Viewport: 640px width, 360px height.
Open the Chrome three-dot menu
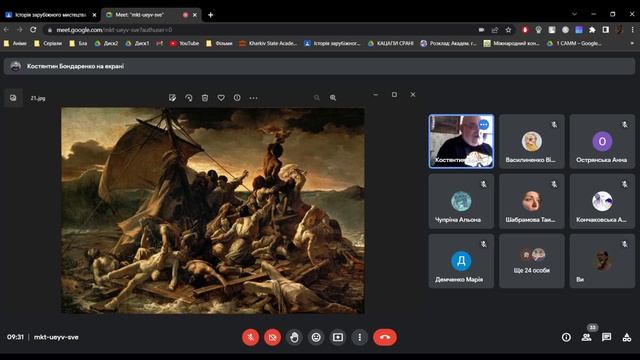pos(632,30)
